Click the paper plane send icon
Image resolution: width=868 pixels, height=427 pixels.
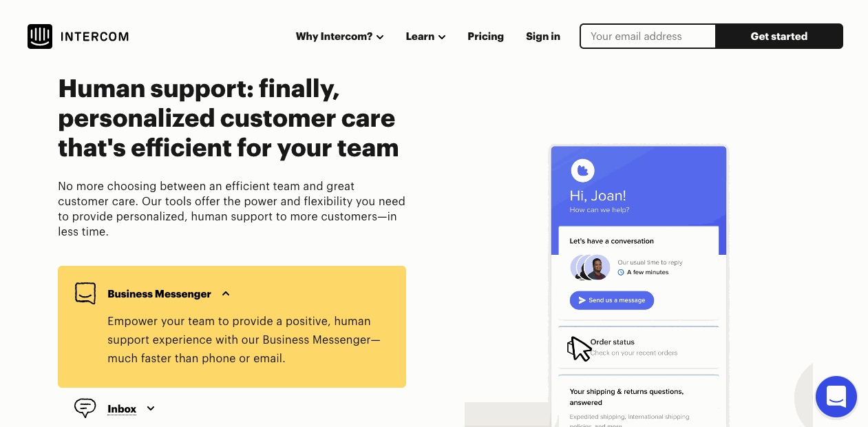coord(582,300)
